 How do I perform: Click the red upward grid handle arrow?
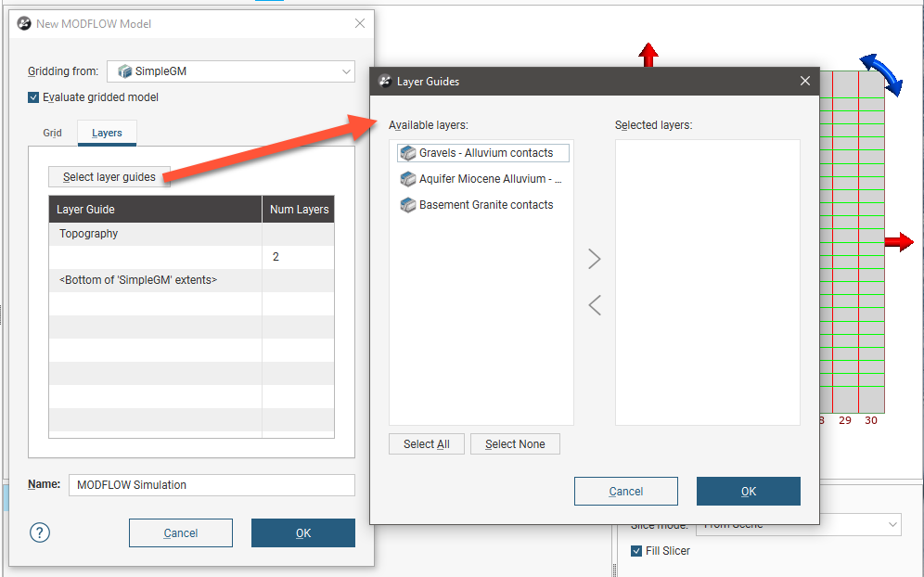[x=648, y=55]
